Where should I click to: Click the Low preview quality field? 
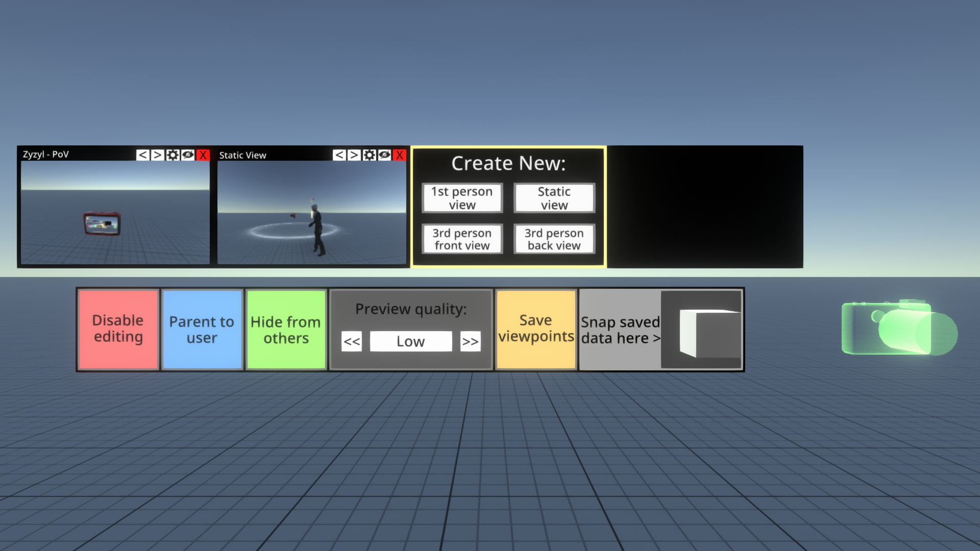pos(410,341)
